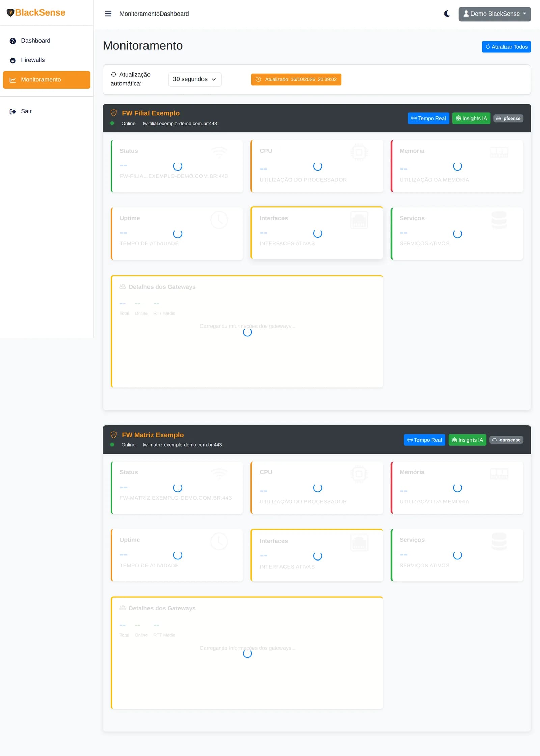Click the wifi icon in Filial Status card
Viewport: 540px width, 756px height.
pos(219,153)
